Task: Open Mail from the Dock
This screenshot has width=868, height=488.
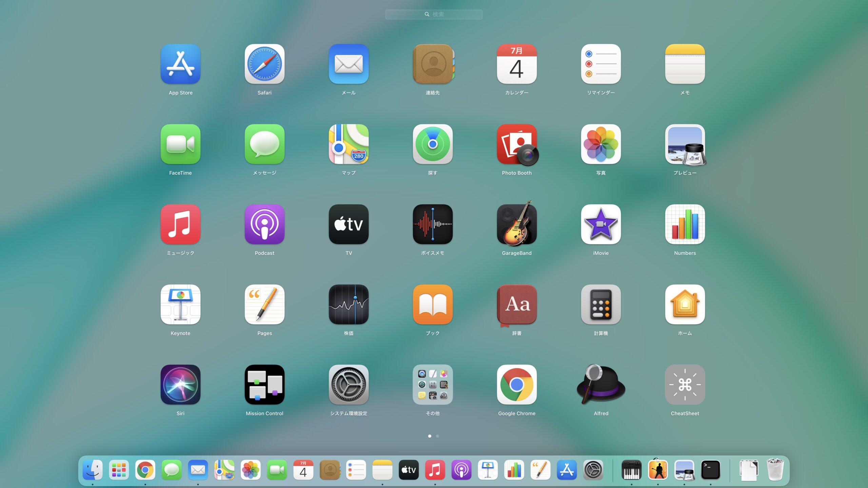Action: click(x=198, y=470)
